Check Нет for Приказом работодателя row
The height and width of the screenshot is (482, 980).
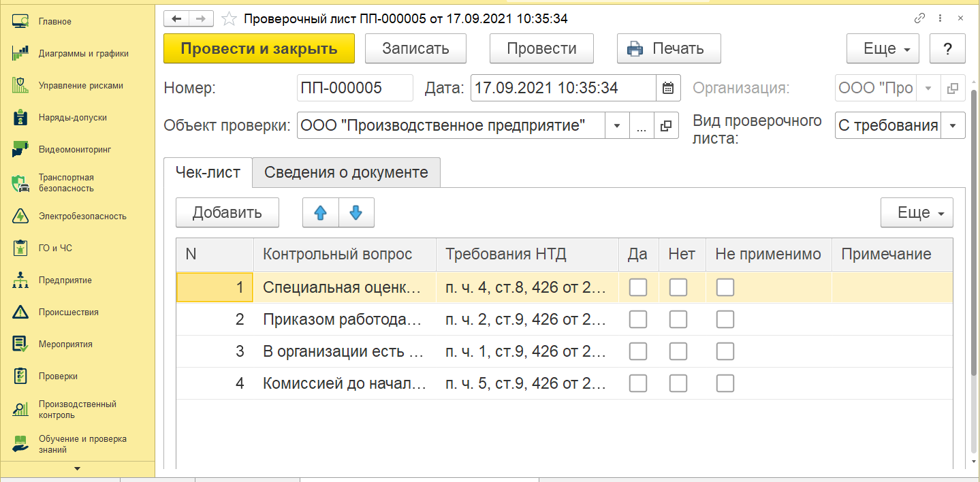point(678,319)
